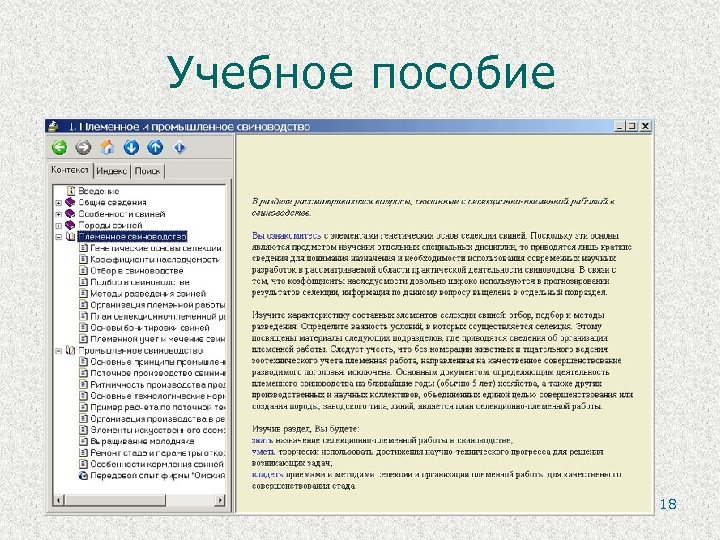Open Племенной учет и мечение topic
The width and height of the screenshot is (720, 540).
click(x=158, y=339)
